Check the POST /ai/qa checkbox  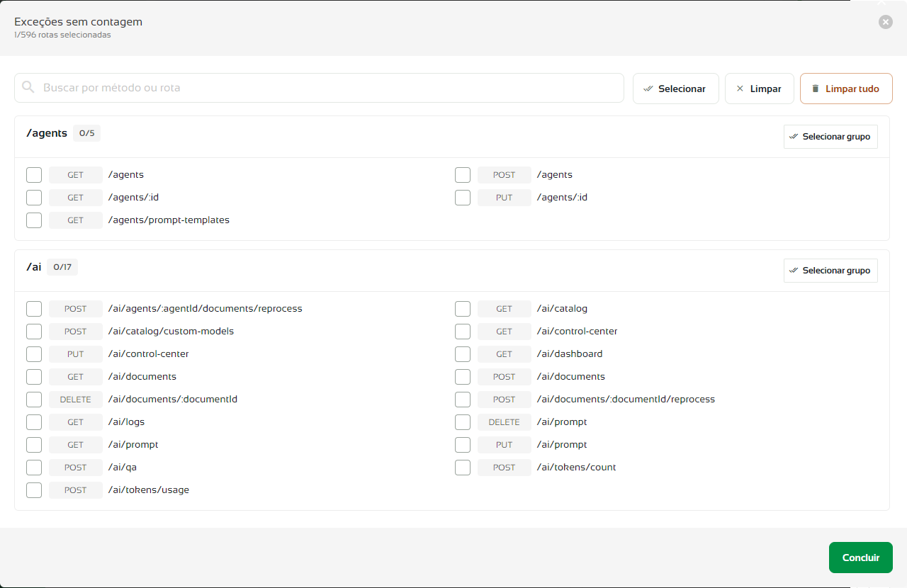pos(34,468)
